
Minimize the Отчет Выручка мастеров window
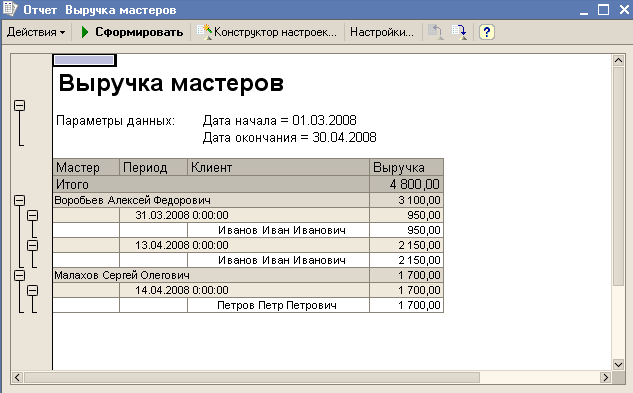coord(584,10)
